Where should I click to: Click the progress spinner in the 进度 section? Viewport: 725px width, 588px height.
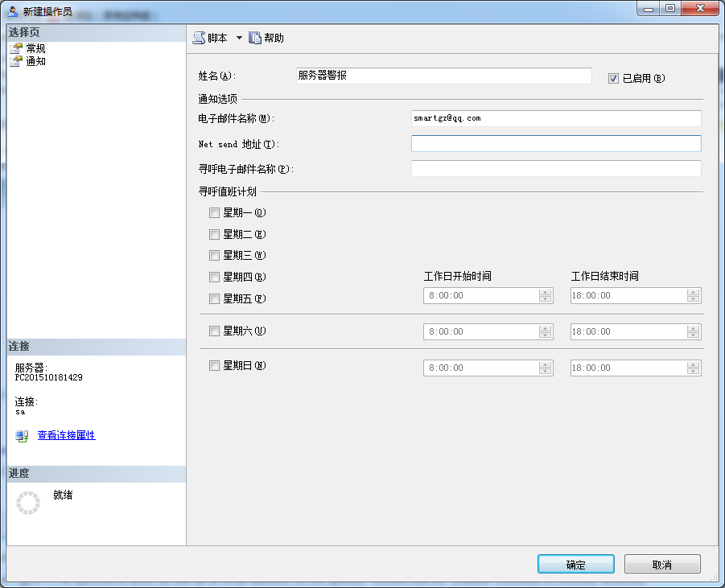[x=27, y=502]
